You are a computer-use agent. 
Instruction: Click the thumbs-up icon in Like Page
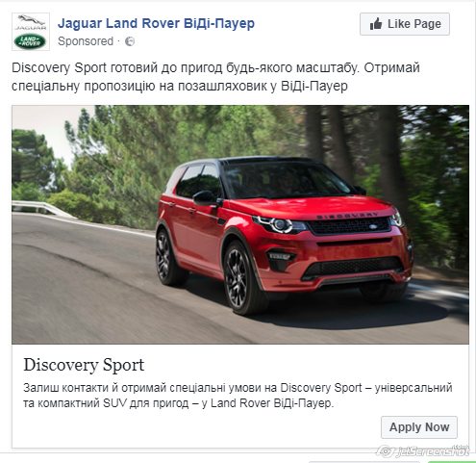click(376, 24)
